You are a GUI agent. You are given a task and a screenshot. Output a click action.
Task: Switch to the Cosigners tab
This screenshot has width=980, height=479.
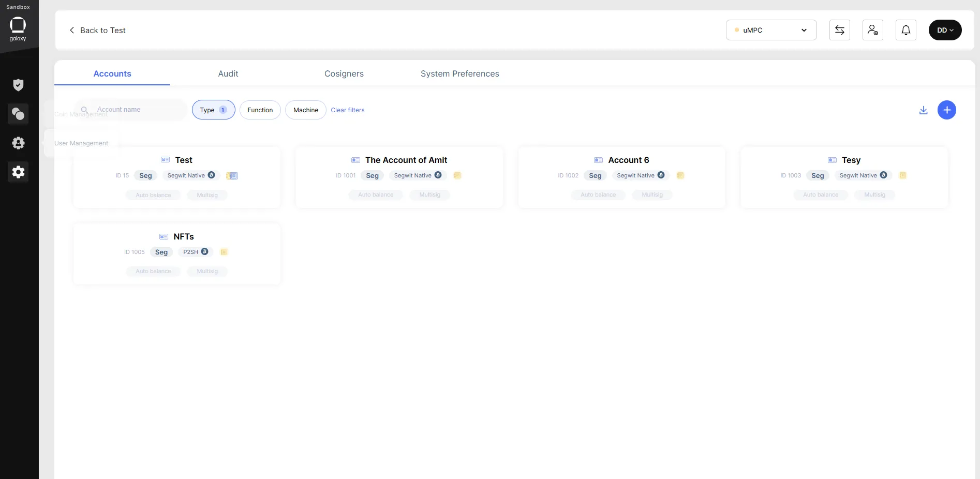tap(344, 73)
